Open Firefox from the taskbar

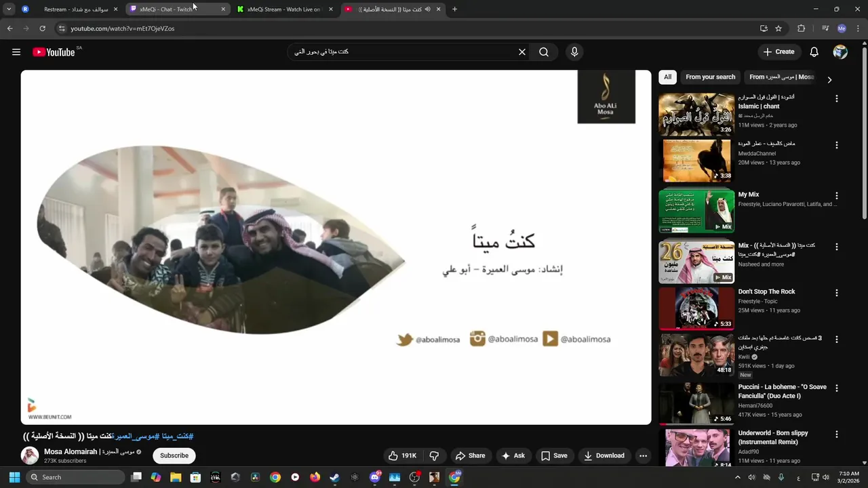click(x=315, y=477)
